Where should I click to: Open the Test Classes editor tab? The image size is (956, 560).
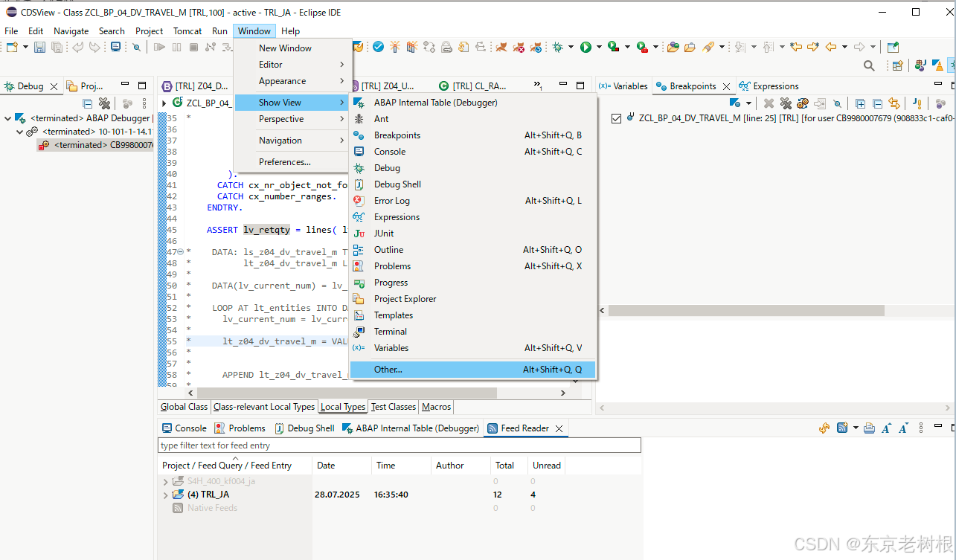coord(394,407)
